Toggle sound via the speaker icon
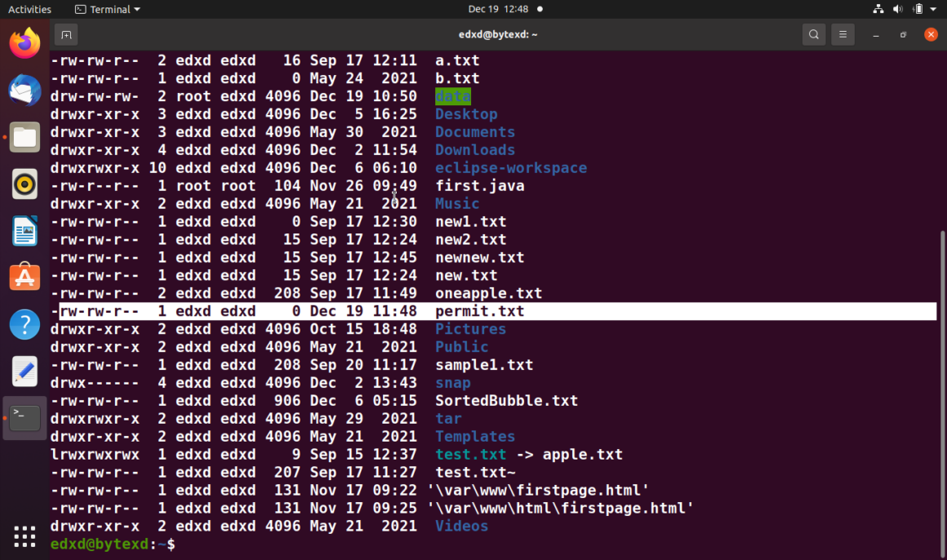 tap(897, 9)
